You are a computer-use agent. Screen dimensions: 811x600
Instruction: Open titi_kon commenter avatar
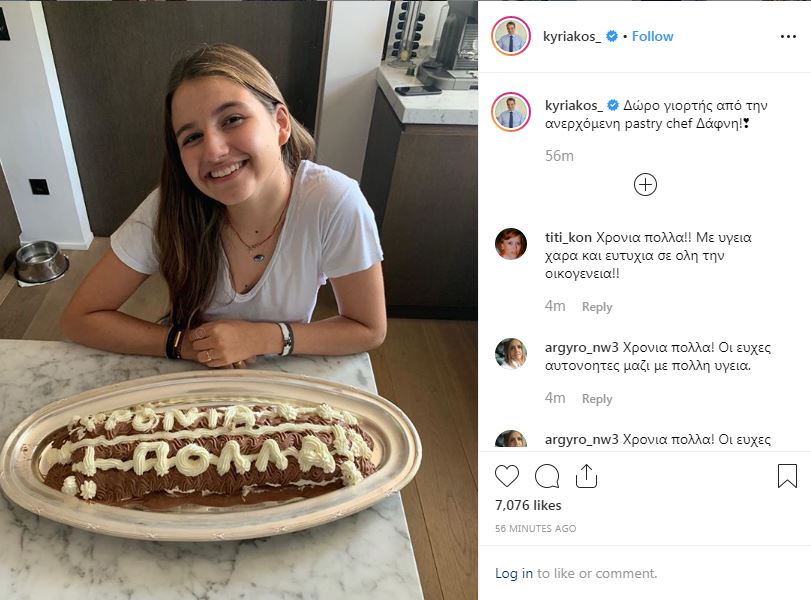point(511,244)
